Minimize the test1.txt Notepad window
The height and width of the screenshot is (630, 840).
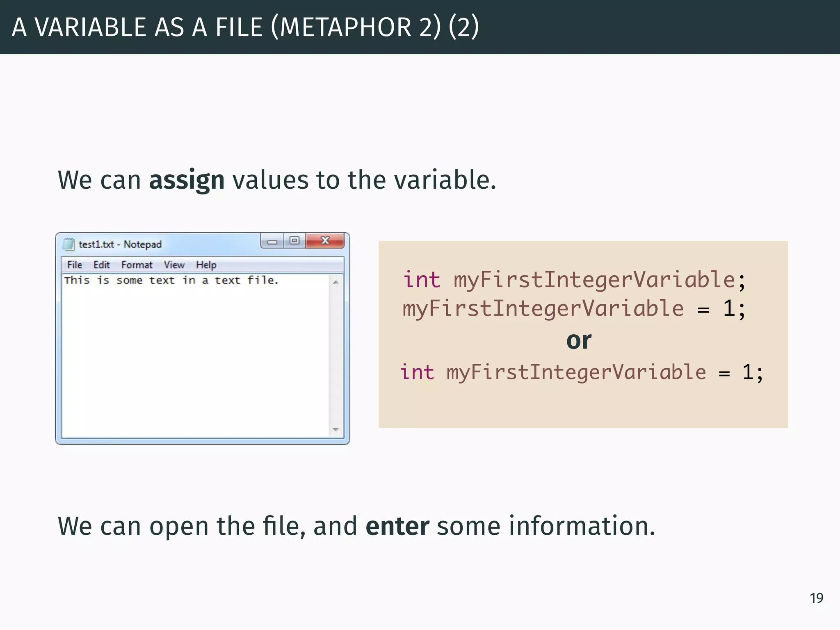click(x=272, y=241)
